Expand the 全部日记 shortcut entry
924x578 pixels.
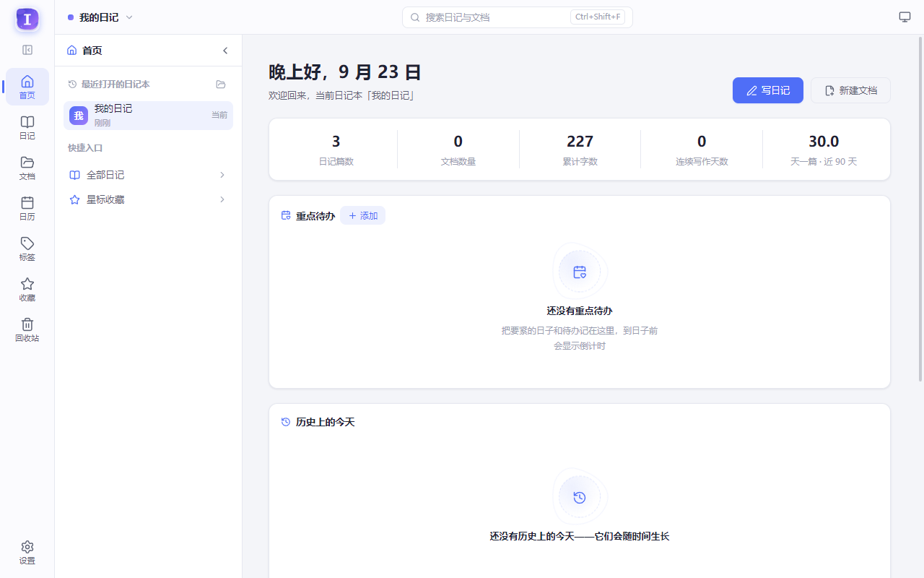[148, 175]
